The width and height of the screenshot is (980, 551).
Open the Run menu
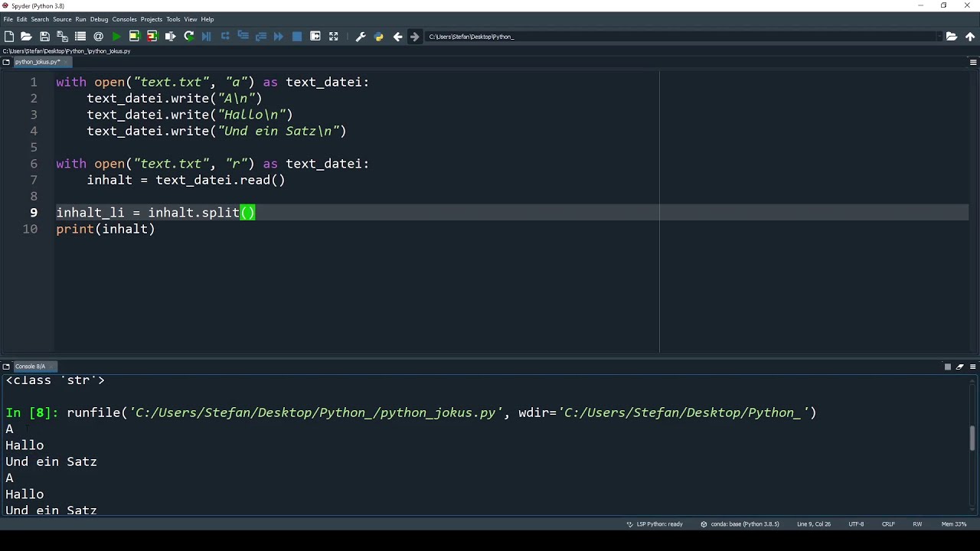[x=80, y=19]
